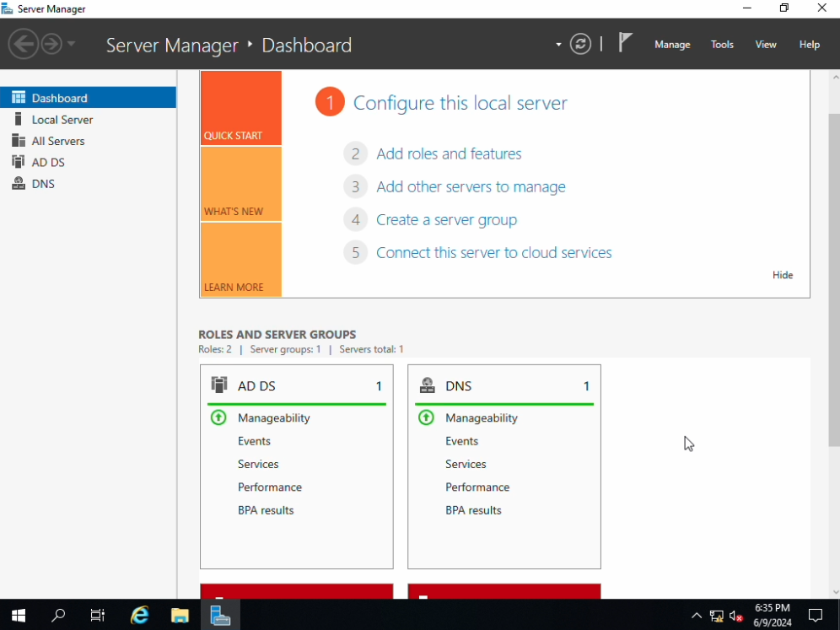
Task: Show hidden system tray icons
Action: 696,616
